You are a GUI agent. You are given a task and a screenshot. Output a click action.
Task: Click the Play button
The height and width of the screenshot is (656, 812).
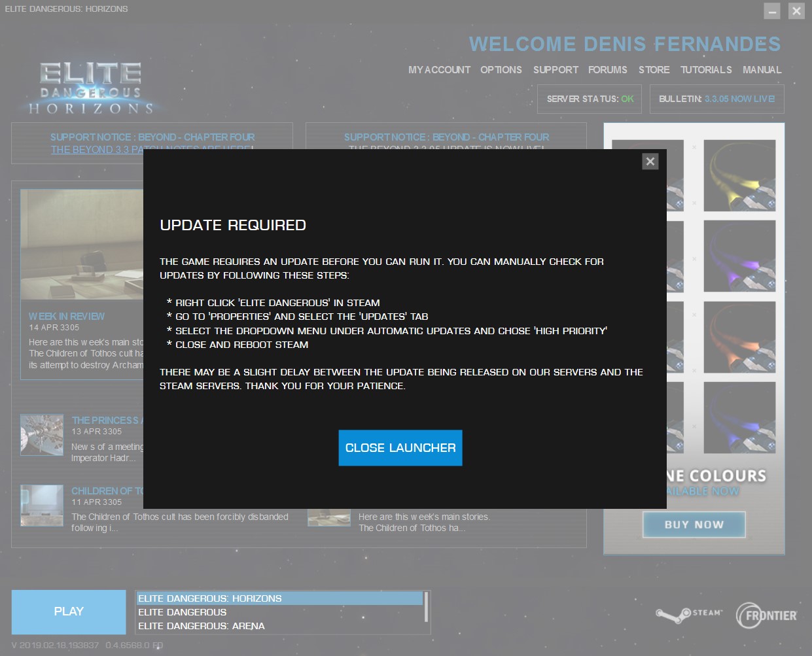(x=69, y=612)
